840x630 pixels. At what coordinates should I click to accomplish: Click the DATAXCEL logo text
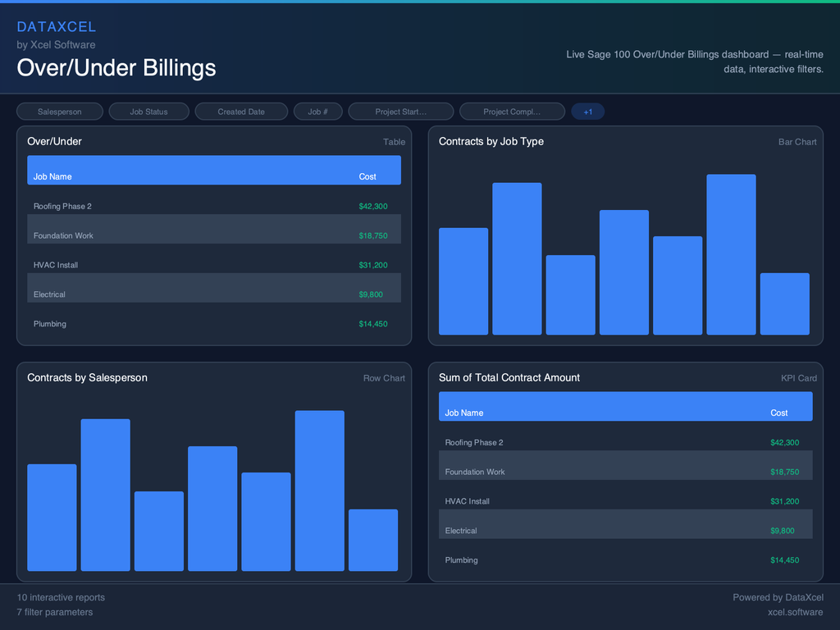point(57,27)
